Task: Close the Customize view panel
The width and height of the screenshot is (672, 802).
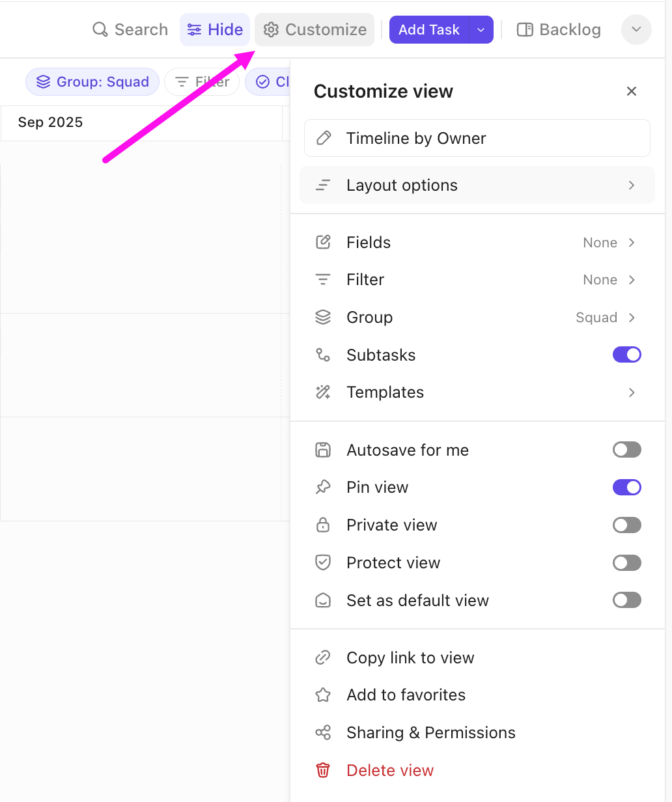Action: (631, 91)
